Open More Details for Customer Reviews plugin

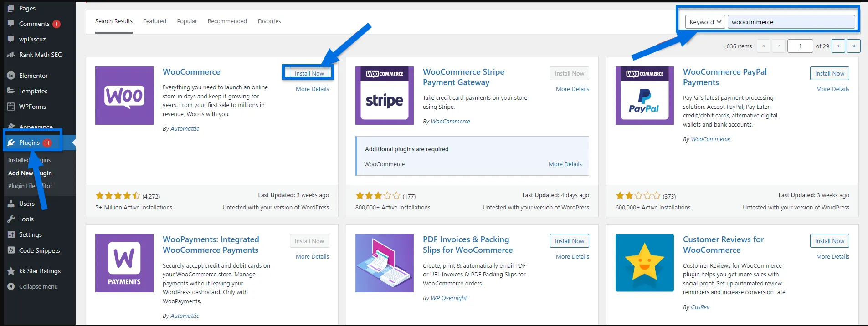coord(832,257)
